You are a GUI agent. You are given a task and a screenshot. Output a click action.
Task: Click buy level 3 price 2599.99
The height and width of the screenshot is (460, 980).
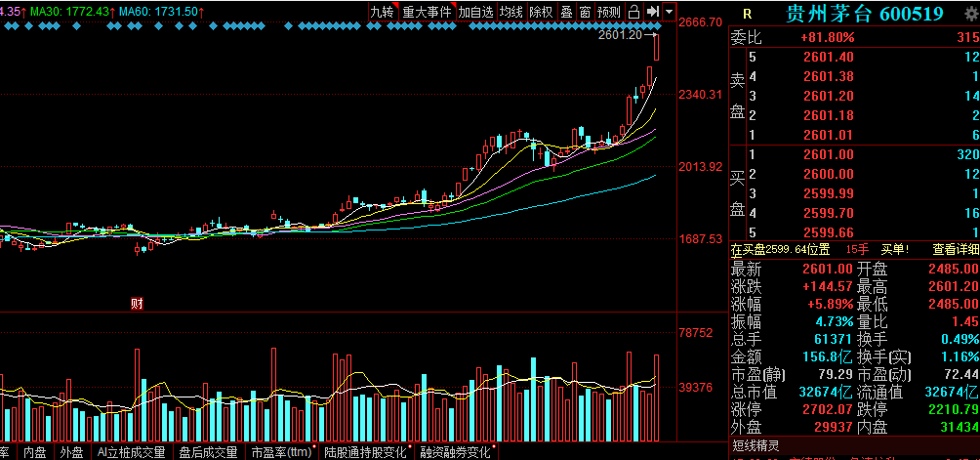[x=830, y=193]
